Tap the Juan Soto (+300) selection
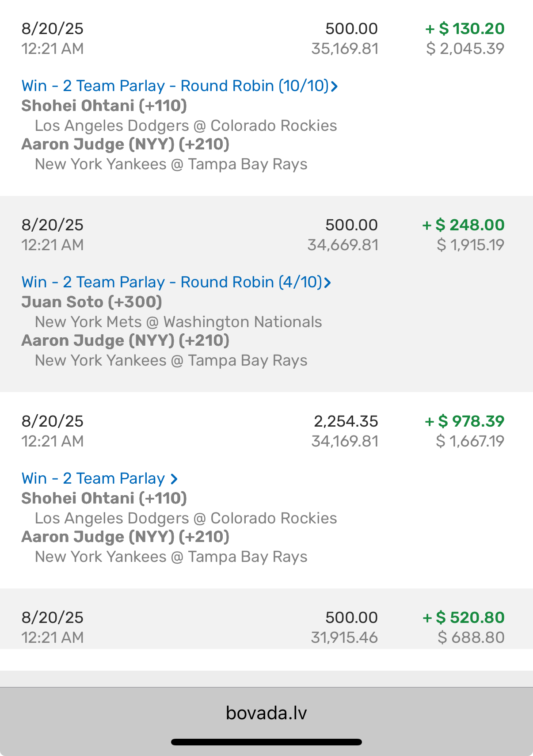This screenshot has height=756, width=533. pos(92,302)
